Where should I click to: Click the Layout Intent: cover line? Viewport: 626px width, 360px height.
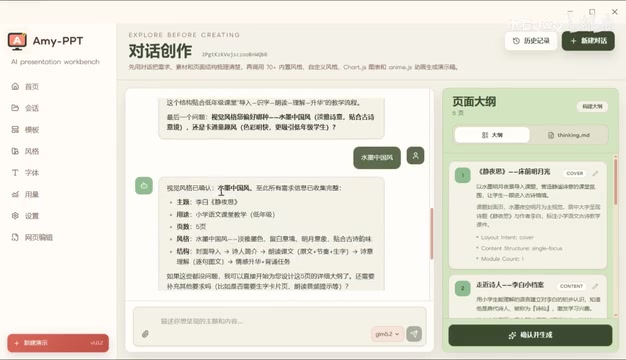tap(507, 237)
